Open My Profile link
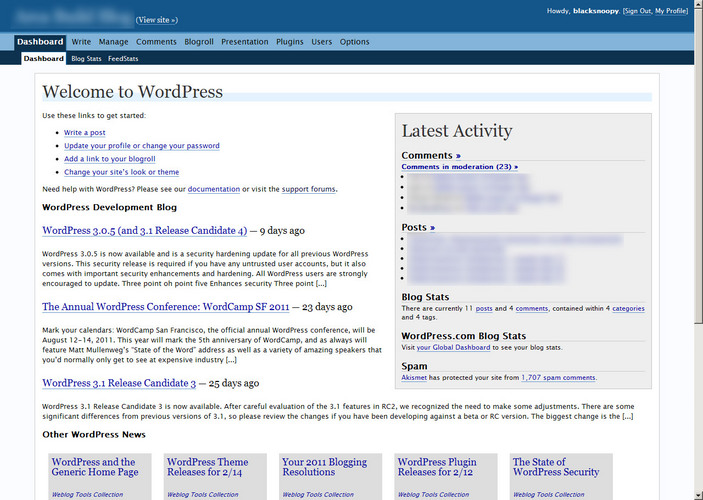 [x=670, y=11]
